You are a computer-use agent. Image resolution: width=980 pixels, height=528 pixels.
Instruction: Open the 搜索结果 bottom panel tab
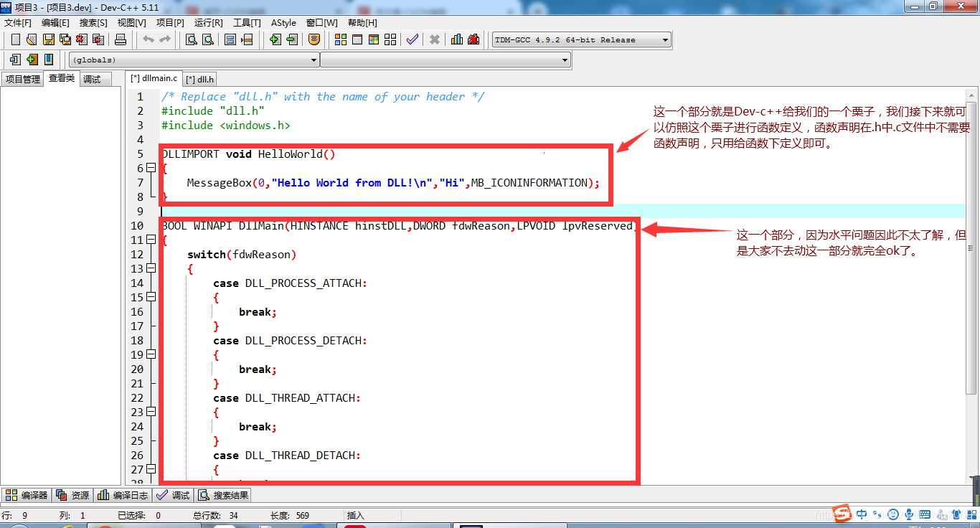(224, 495)
